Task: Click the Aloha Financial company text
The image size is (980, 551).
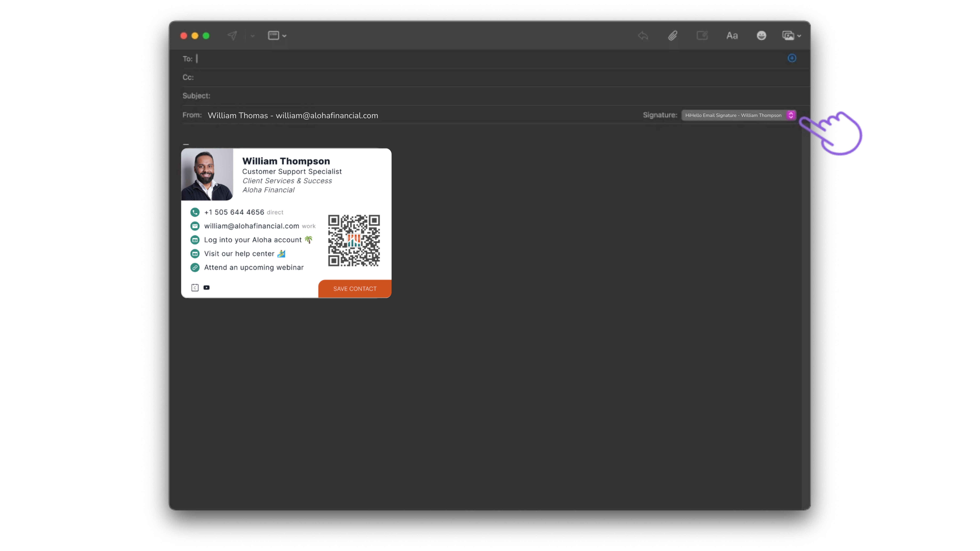Action: [268, 190]
